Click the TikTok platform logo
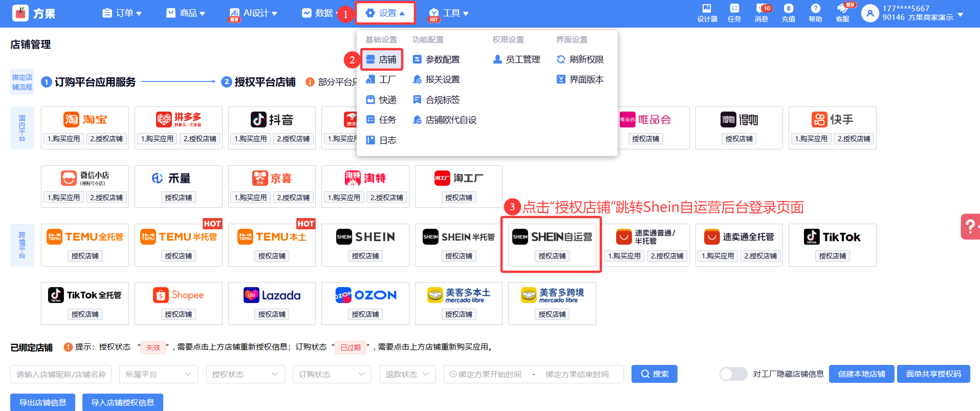This screenshot has height=411, width=980. point(832,237)
